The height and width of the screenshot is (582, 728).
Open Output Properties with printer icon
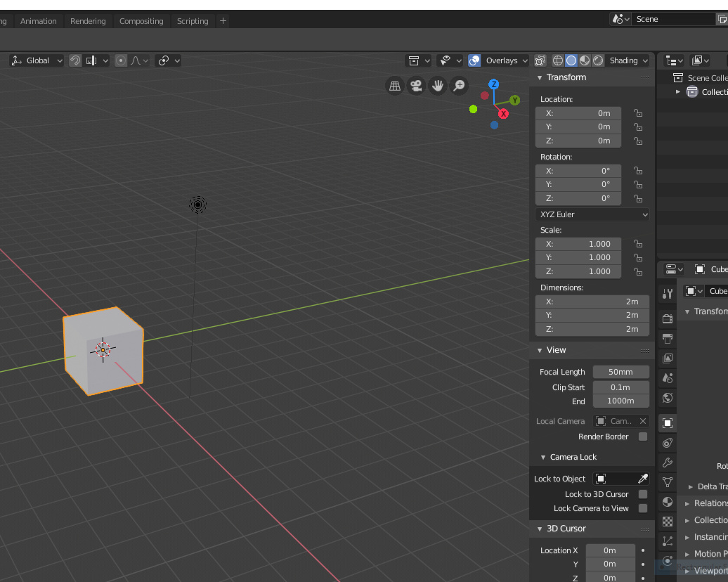667,338
